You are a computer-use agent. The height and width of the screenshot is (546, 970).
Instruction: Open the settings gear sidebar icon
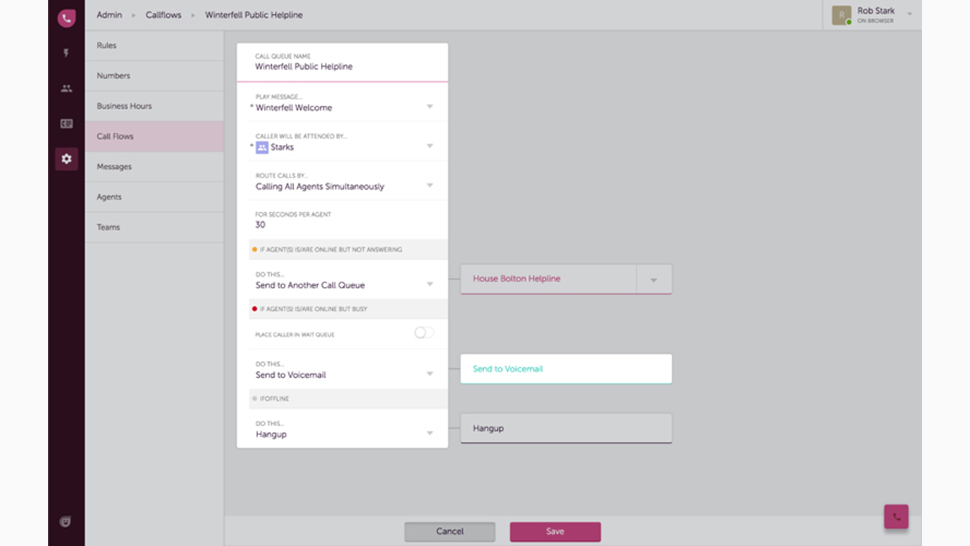(66, 159)
